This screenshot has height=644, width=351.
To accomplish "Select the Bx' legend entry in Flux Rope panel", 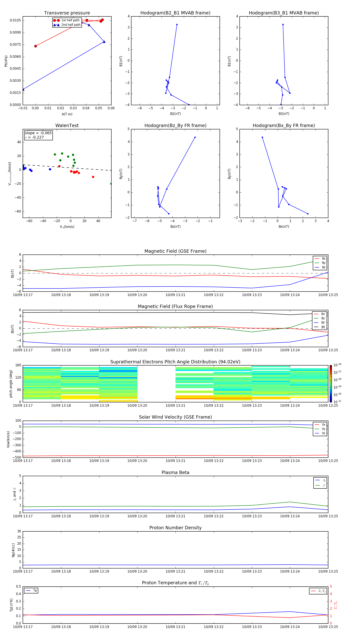I will (x=320, y=314).
